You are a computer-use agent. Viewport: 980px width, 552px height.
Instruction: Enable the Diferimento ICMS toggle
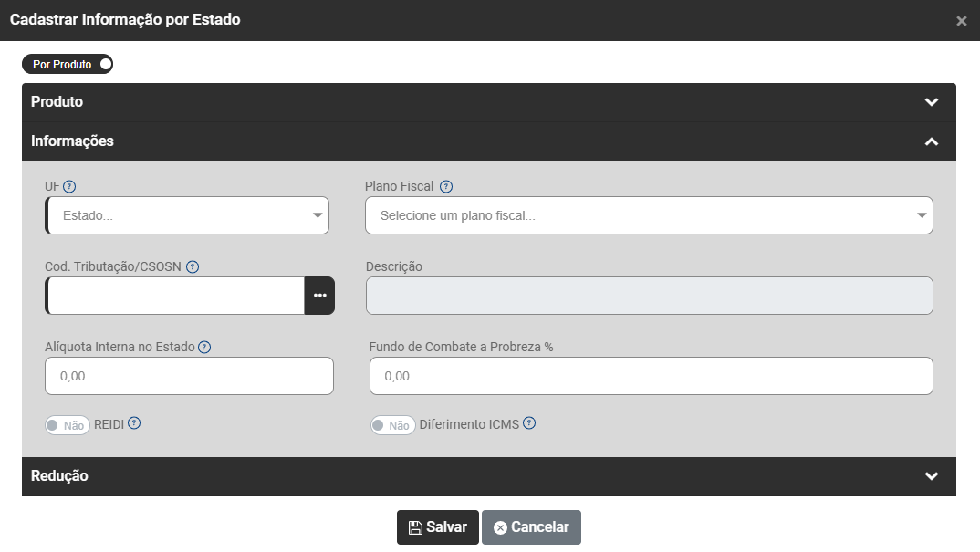(x=392, y=425)
